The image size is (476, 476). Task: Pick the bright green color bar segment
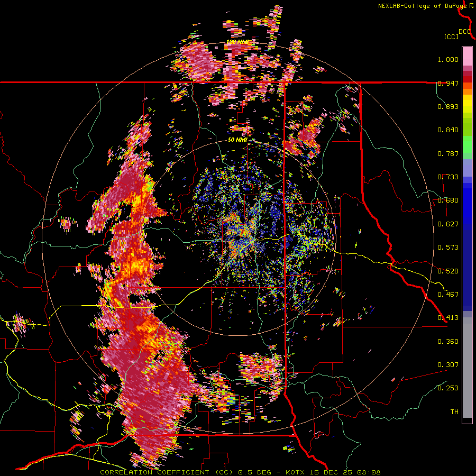(x=467, y=144)
